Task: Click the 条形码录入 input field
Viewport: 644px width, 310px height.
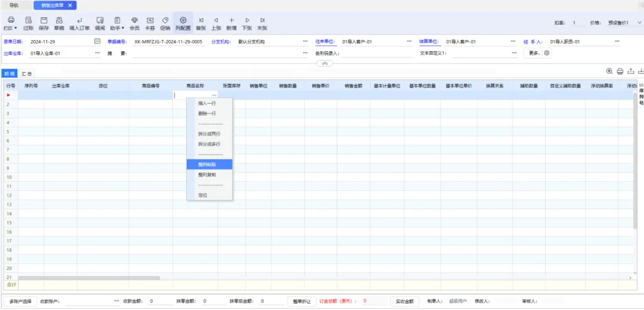Action: (x=377, y=53)
